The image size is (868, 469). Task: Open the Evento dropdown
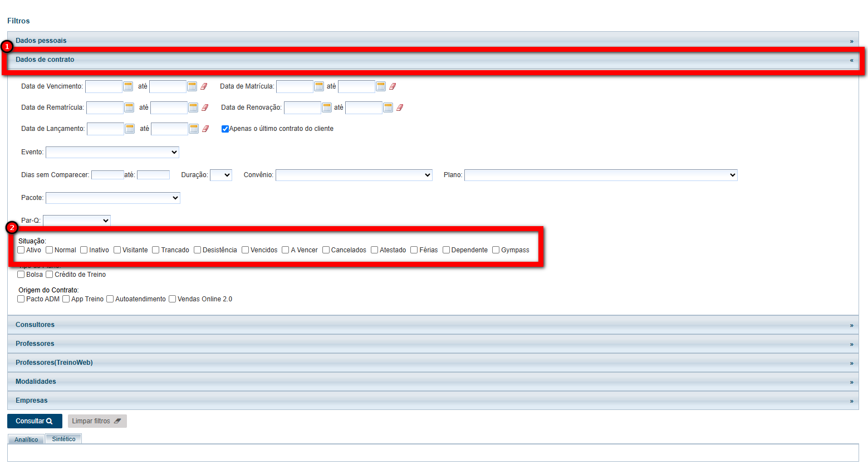click(112, 152)
